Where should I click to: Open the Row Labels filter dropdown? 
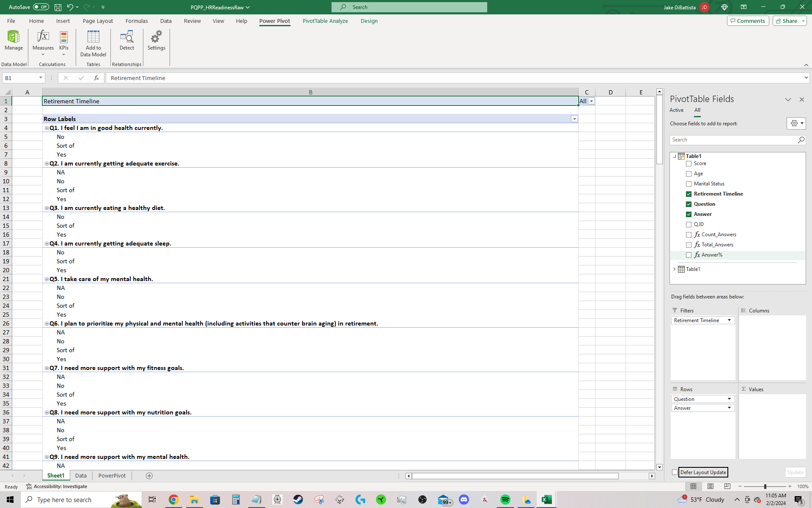tap(574, 119)
